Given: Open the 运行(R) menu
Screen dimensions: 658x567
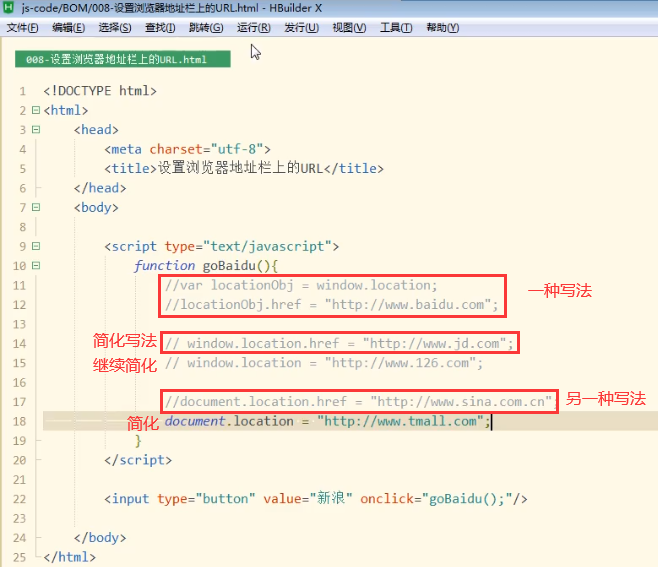Looking at the screenshot, I should (x=253, y=28).
